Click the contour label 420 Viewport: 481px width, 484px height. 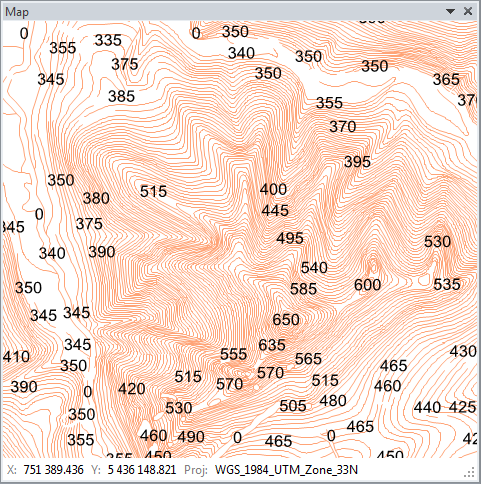(x=132, y=389)
